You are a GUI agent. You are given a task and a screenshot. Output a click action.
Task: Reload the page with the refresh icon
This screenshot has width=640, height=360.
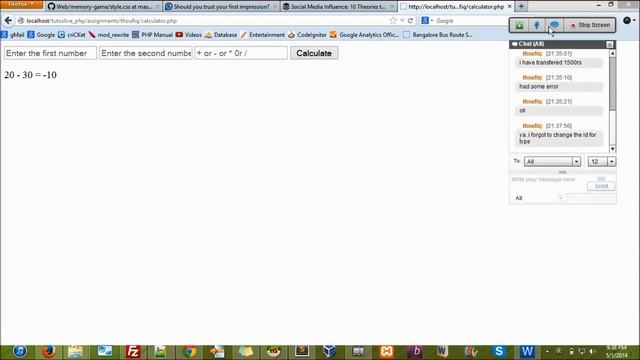[410, 20]
